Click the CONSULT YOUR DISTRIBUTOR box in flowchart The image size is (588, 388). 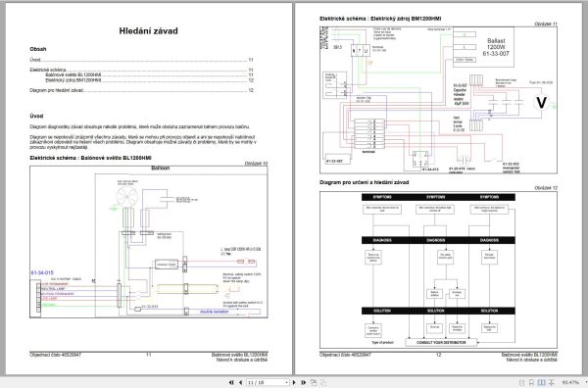point(441,342)
